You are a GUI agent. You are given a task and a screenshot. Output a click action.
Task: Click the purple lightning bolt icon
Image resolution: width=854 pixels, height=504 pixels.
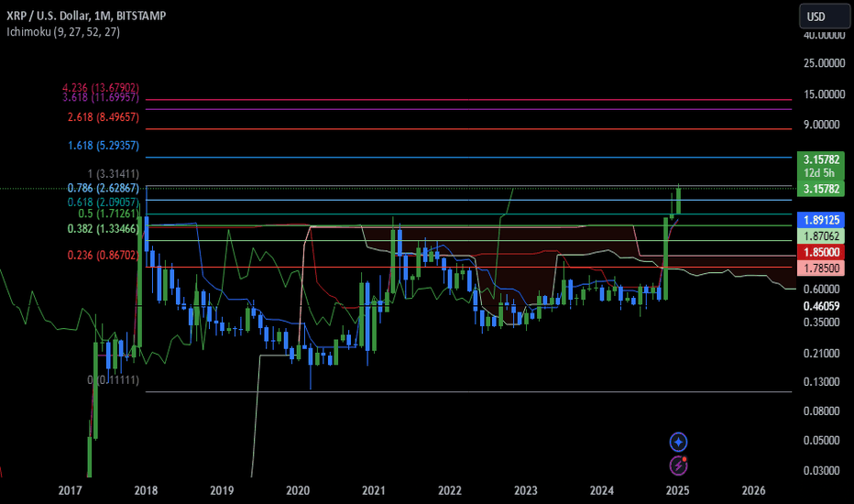(678, 466)
